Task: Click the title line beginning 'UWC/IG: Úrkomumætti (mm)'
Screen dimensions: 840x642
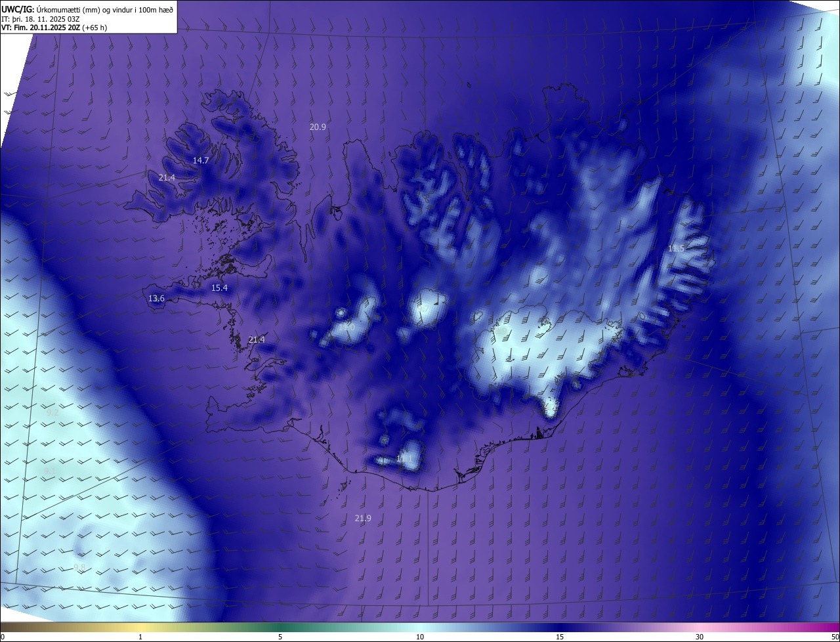Action: click(x=87, y=9)
